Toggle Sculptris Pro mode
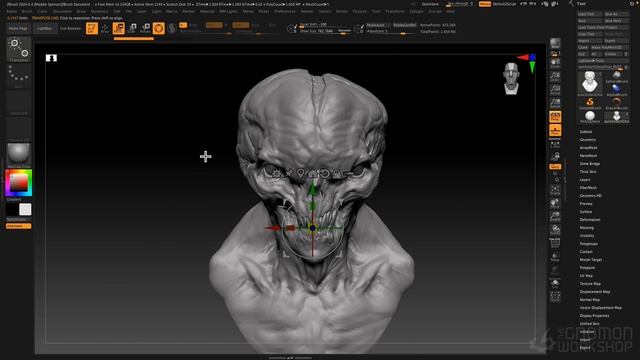 (x=172, y=28)
